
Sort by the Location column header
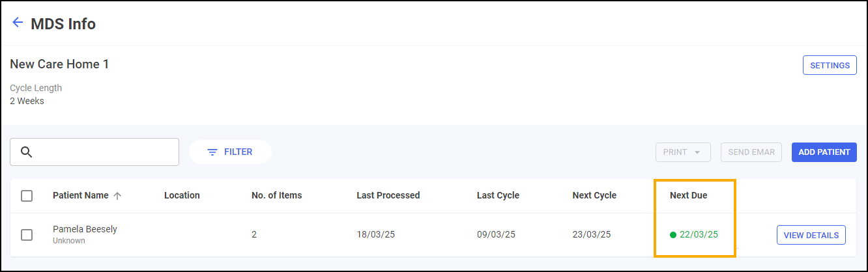pos(182,195)
